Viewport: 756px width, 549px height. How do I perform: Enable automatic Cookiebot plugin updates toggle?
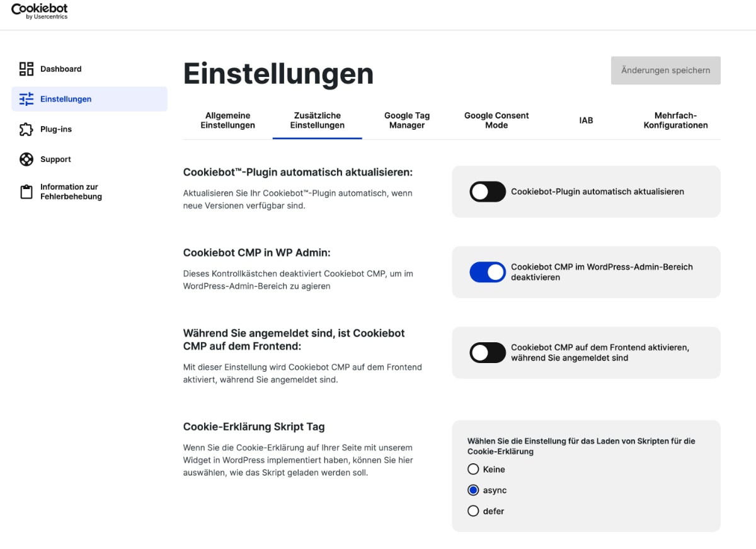(488, 192)
